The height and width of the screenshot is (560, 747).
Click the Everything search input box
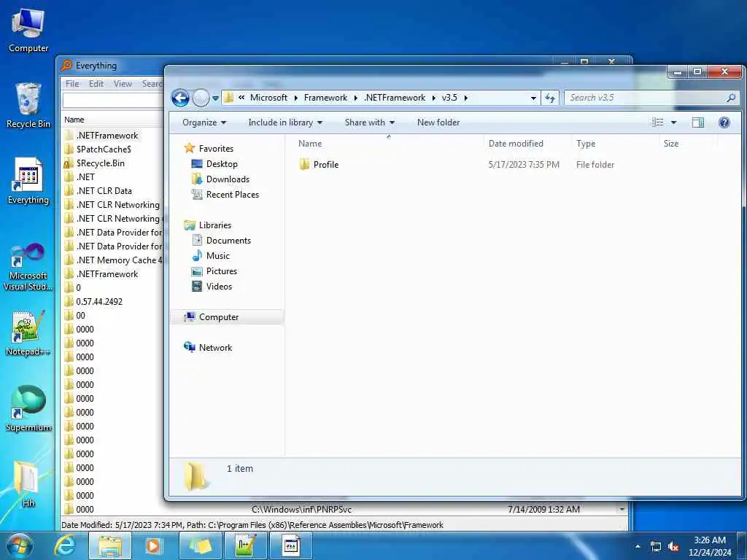tap(113, 101)
